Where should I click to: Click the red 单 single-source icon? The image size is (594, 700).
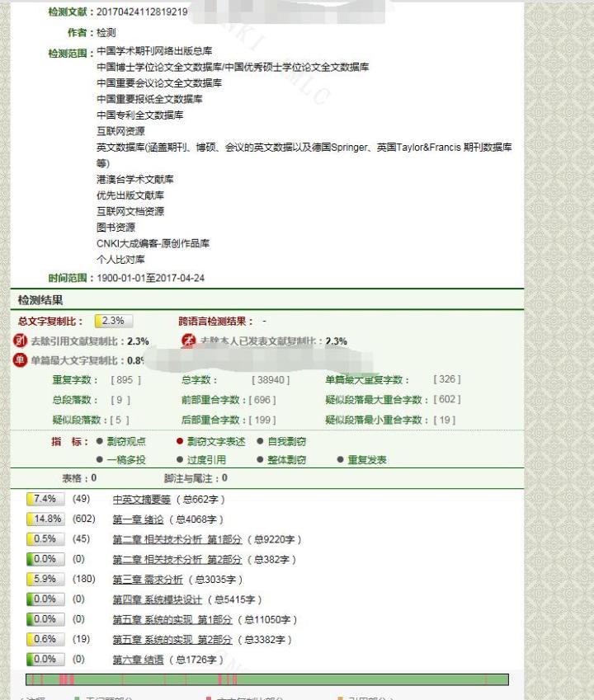21,360
